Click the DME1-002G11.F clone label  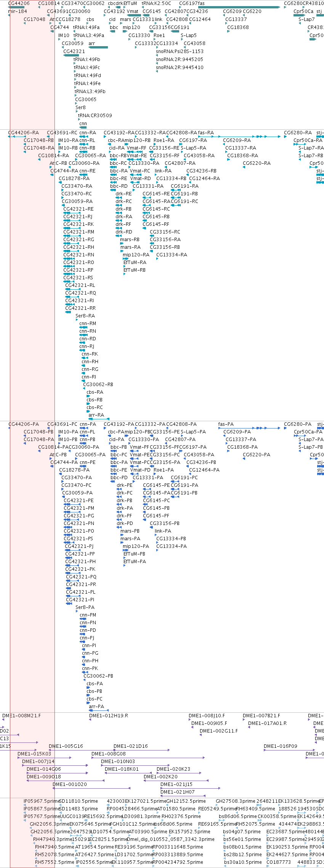click(219, 731)
